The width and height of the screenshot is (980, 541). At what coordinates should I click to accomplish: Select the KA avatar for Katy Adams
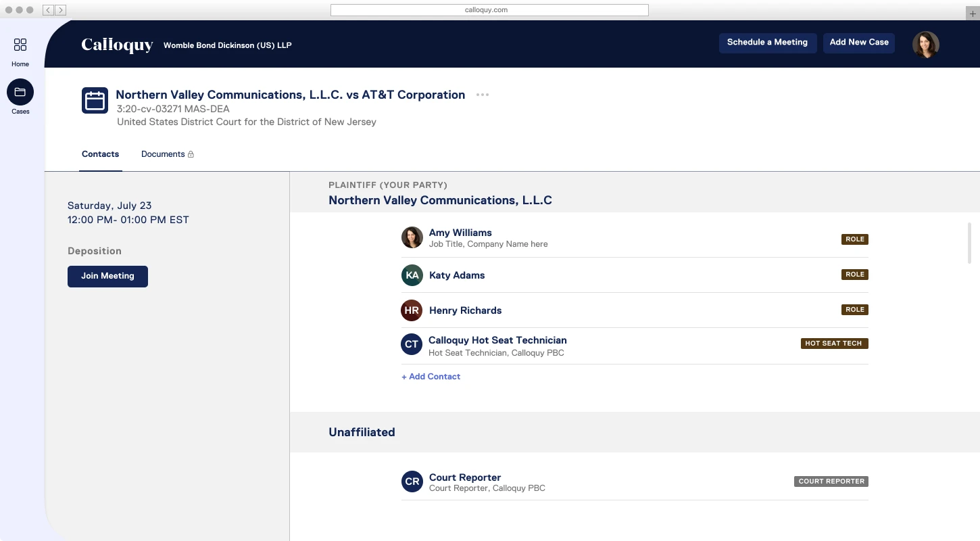click(412, 275)
